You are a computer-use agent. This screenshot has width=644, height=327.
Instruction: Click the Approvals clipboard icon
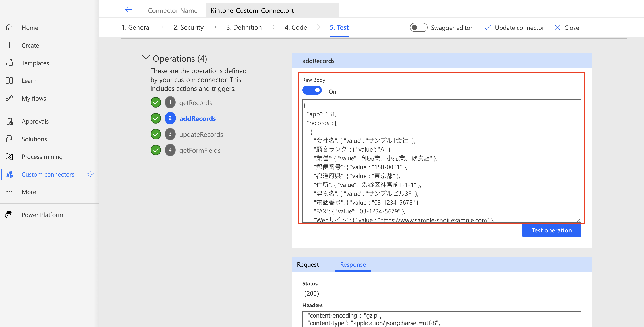[10, 121]
